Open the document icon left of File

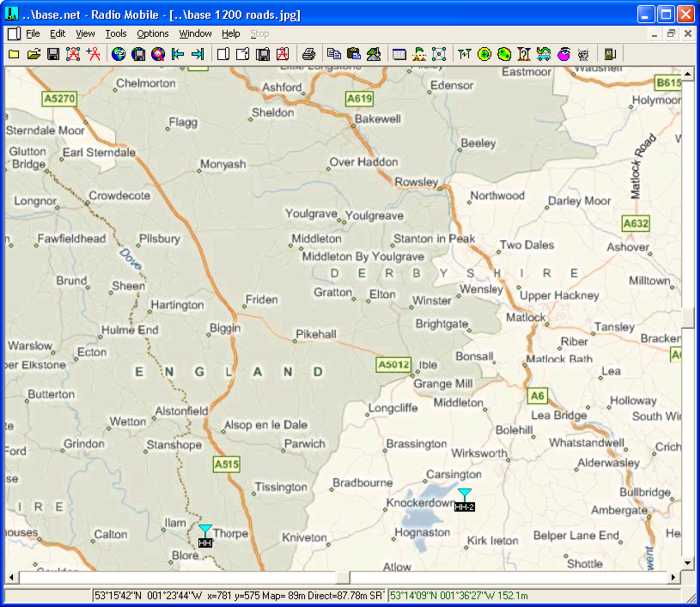(14, 34)
